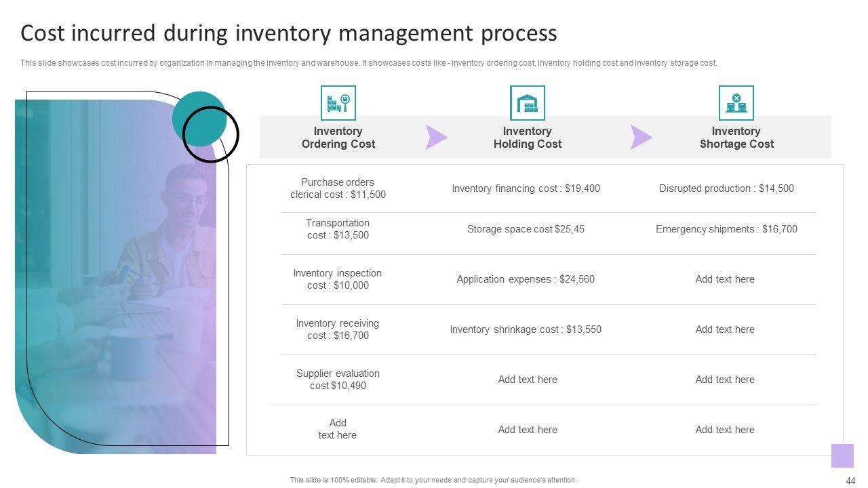Select the Inventory Holding Cost header
The width and height of the screenshot is (868, 488).
pyautogui.click(x=527, y=138)
